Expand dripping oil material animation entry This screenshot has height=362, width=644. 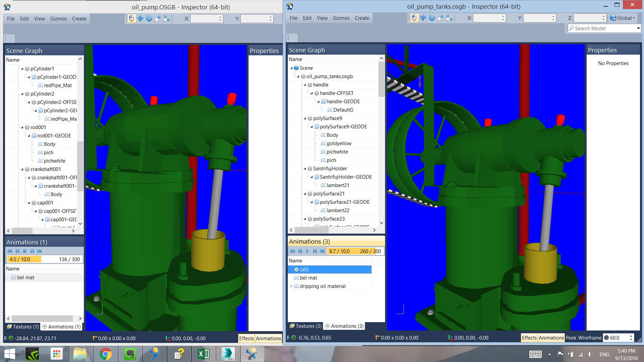(x=291, y=286)
